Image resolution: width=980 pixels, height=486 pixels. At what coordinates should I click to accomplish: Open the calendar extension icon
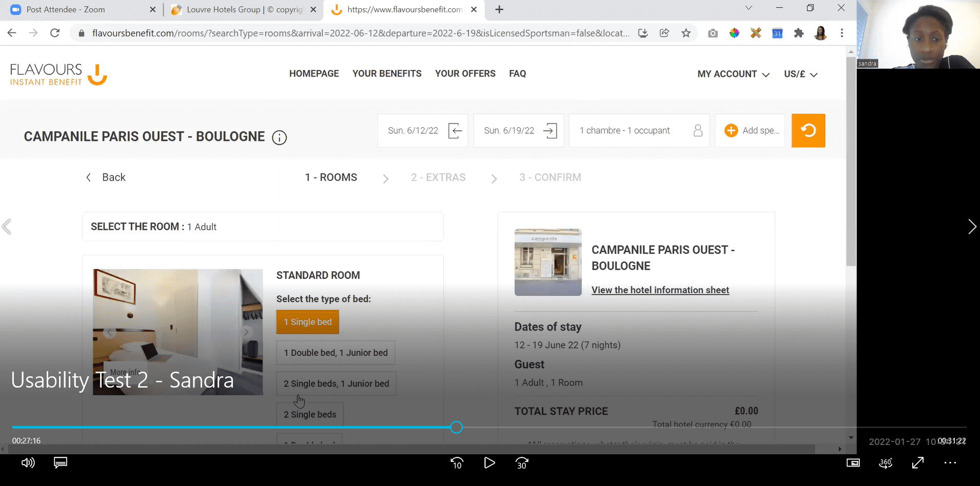pyautogui.click(x=777, y=33)
